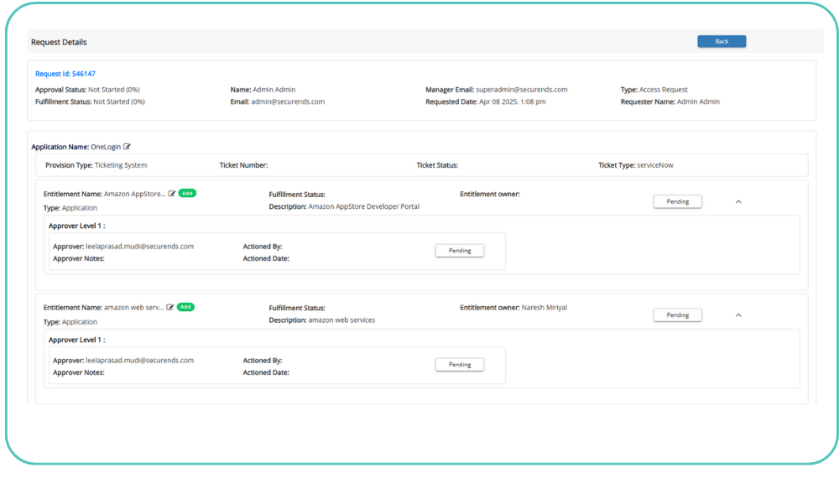Click green Add badge for Amazon AppStore

[187, 194]
